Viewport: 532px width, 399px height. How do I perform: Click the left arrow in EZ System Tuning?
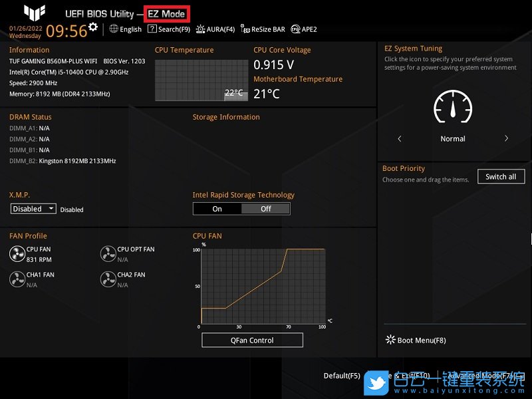point(400,138)
